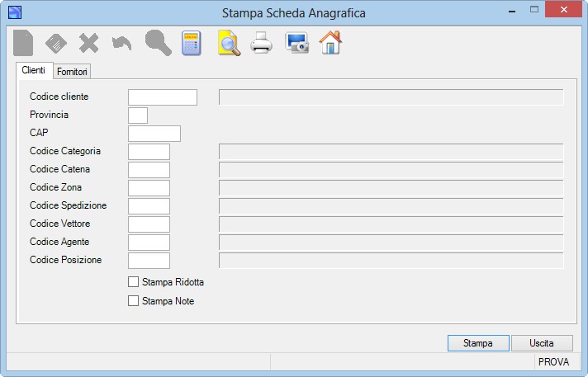Click into the Provincia field
This screenshot has height=377, width=588.
(x=138, y=115)
